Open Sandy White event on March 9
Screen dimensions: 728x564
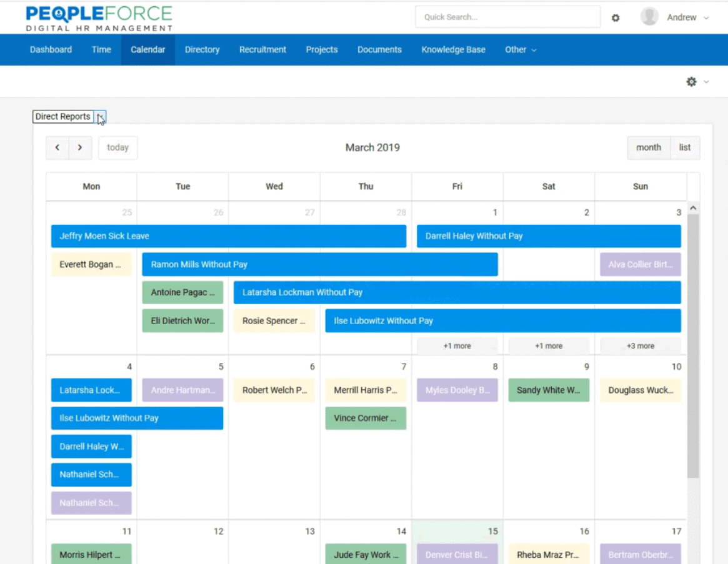pyautogui.click(x=548, y=390)
